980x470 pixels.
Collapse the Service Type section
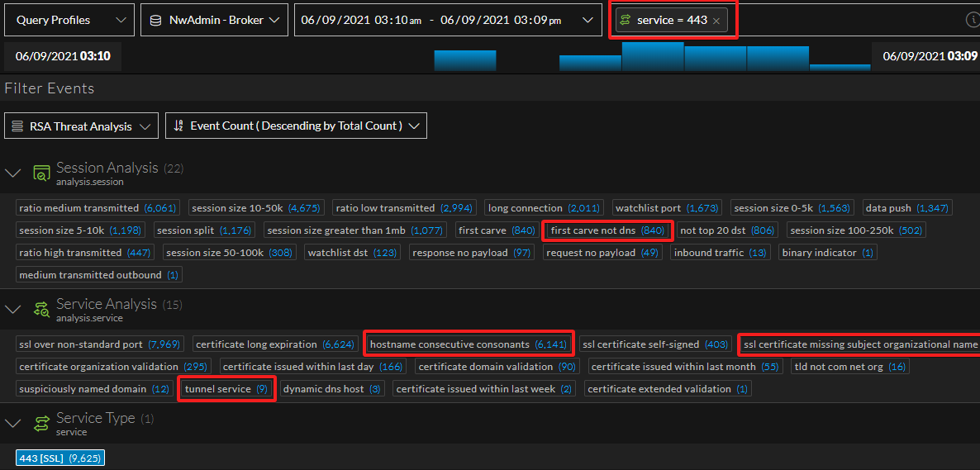12,424
